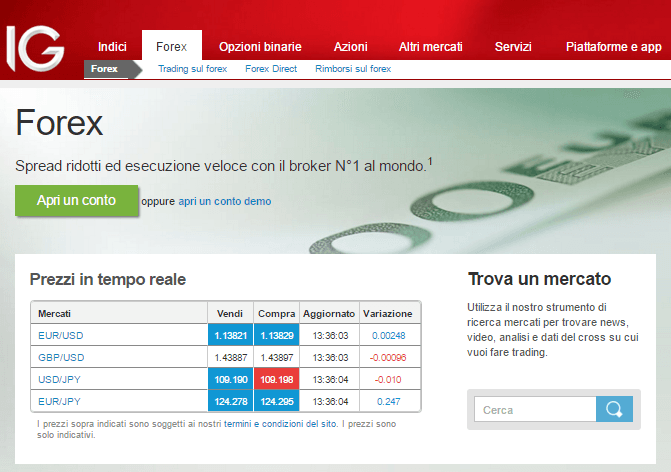Click GBP/USD buy price 1.43897

(277, 357)
